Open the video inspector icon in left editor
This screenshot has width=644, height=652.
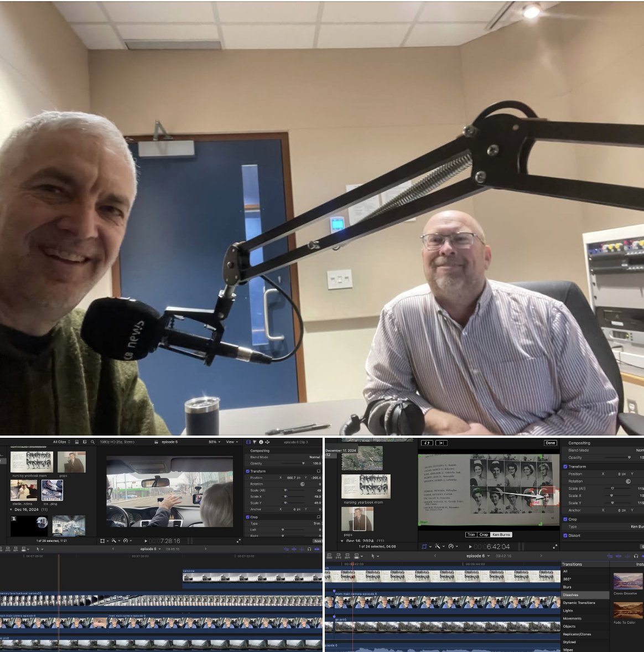tap(248, 442)
